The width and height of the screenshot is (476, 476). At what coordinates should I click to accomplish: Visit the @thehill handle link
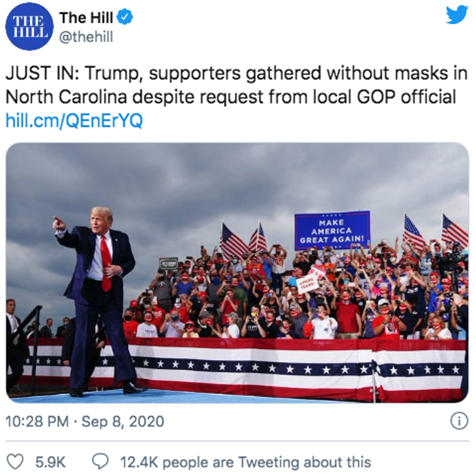point(86,36)
